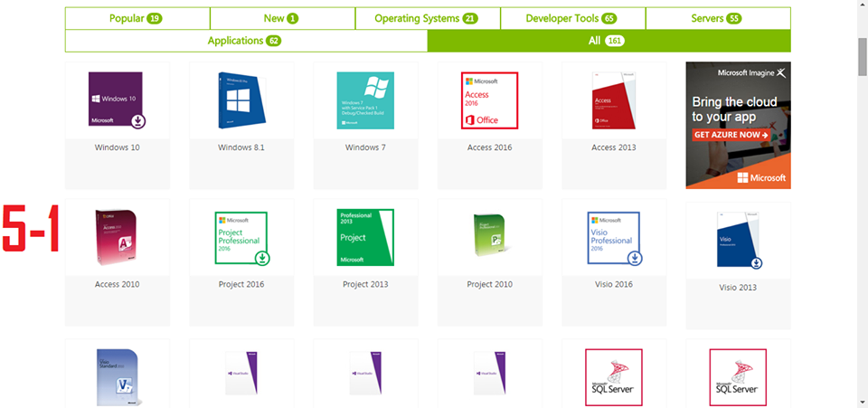Viewport: 868px width, 408px height.
Task: Switch to the Popular tab
Action: tap(137, 18)
